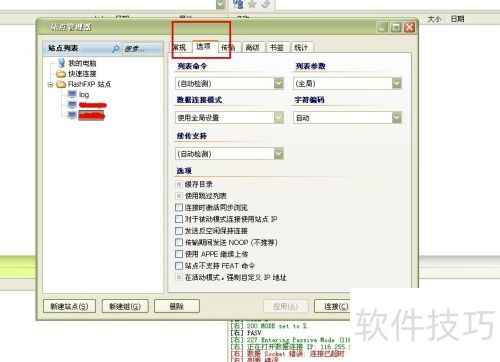Screen dimensions: 500x362
Task: Open the 数据连接模式 dropdown
Action: coord(279,117)
